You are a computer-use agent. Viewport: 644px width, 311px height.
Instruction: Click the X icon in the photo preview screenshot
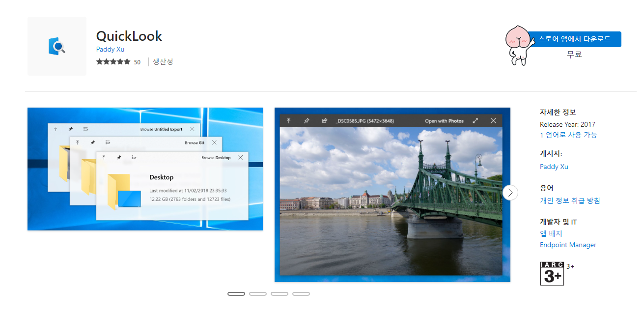click(x=493, y=120)
